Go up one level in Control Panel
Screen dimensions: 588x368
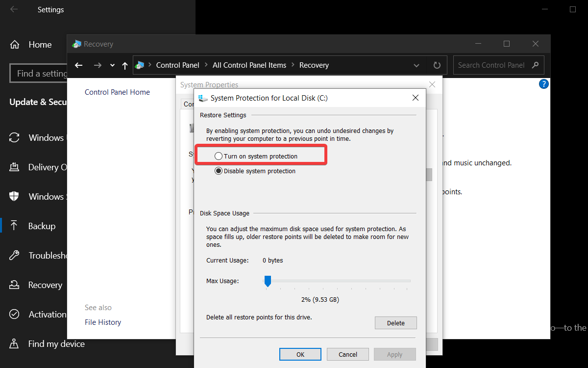coord(125,65)
